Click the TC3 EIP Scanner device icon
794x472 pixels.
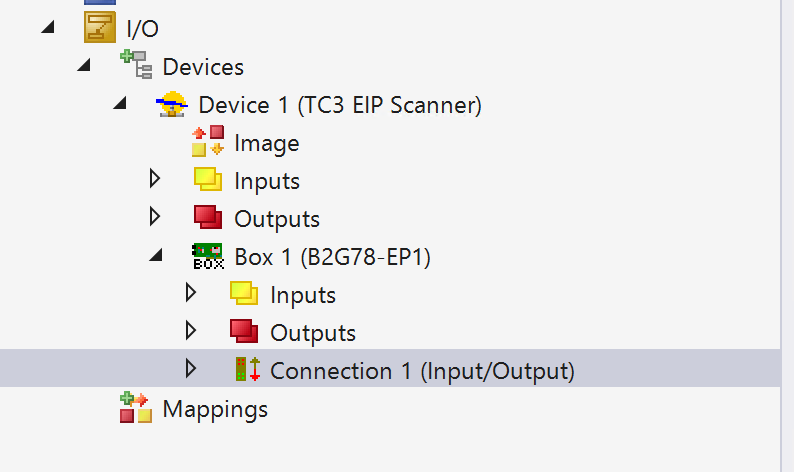(172, 105)
